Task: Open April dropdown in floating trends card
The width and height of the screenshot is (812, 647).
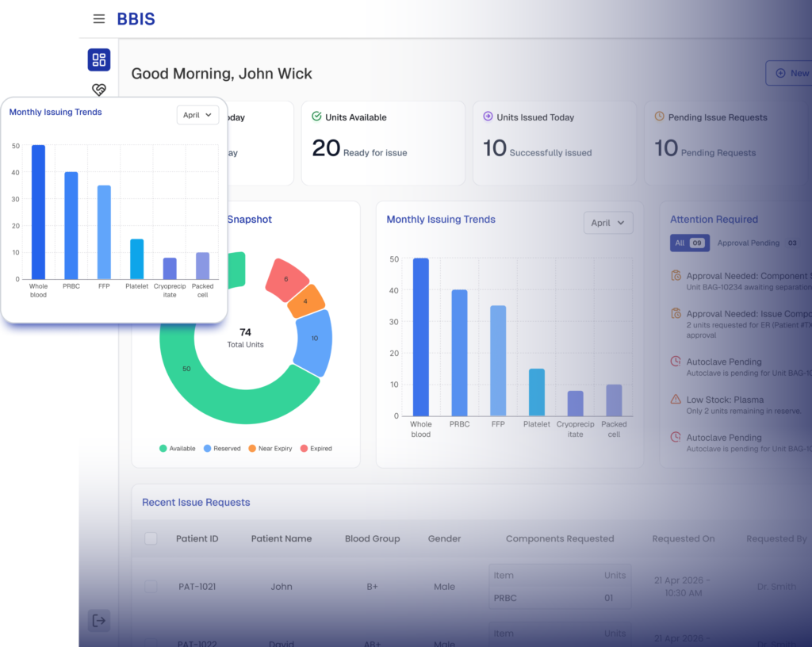Action: click(x=197, y=115)
